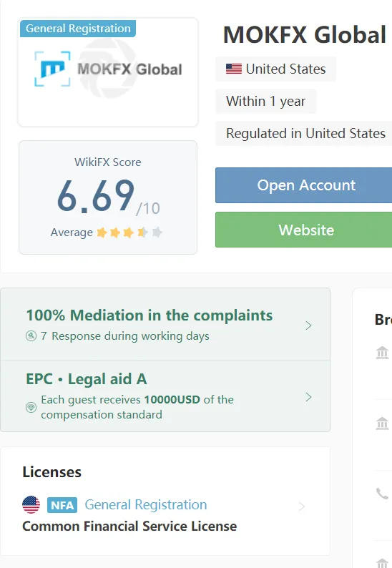This screenshot has width=392, height=568.
Task: Click the US flag circle icon in Licenses
Action: (x=31, y=504)
